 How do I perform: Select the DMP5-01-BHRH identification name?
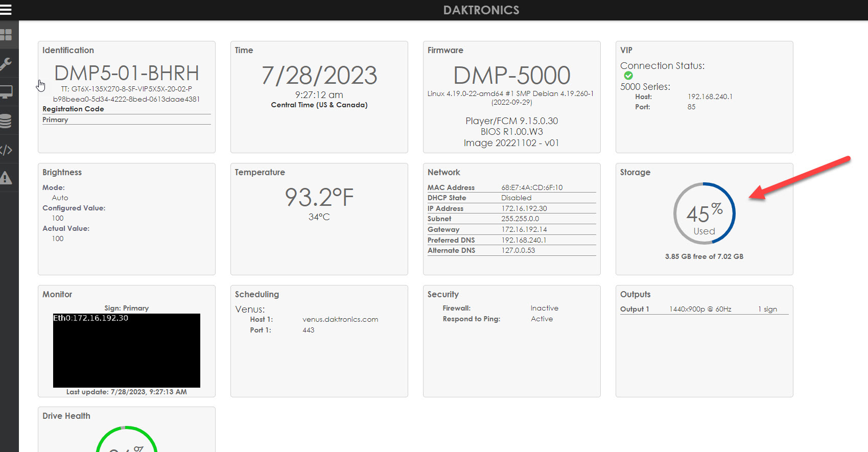126,73
